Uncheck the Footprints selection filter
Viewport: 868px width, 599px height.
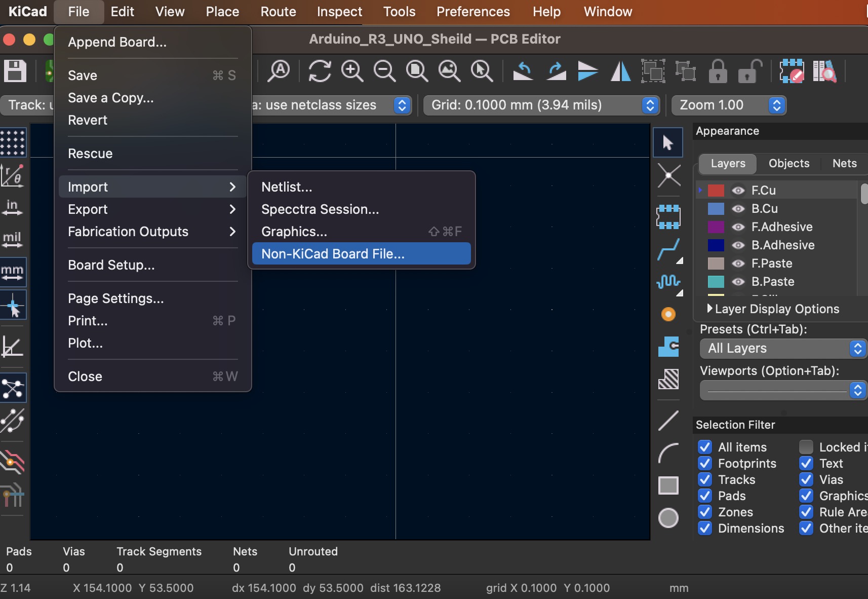[705, 463]
